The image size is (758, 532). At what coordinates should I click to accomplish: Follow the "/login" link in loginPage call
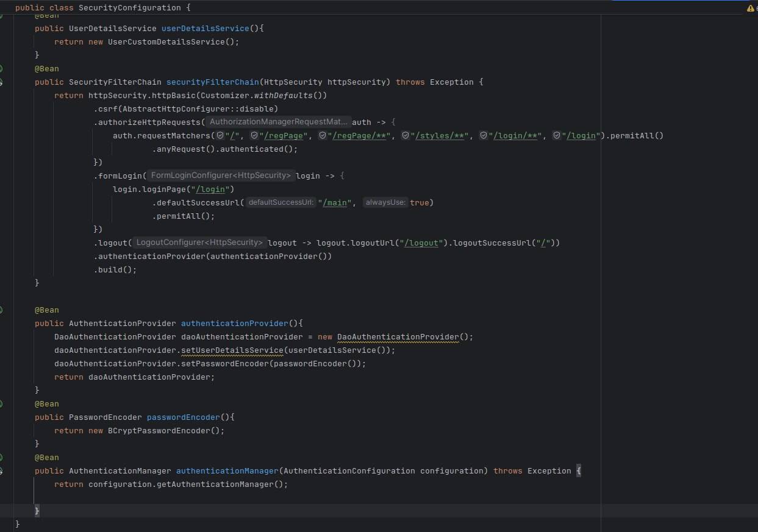click(x=210, y=189)
